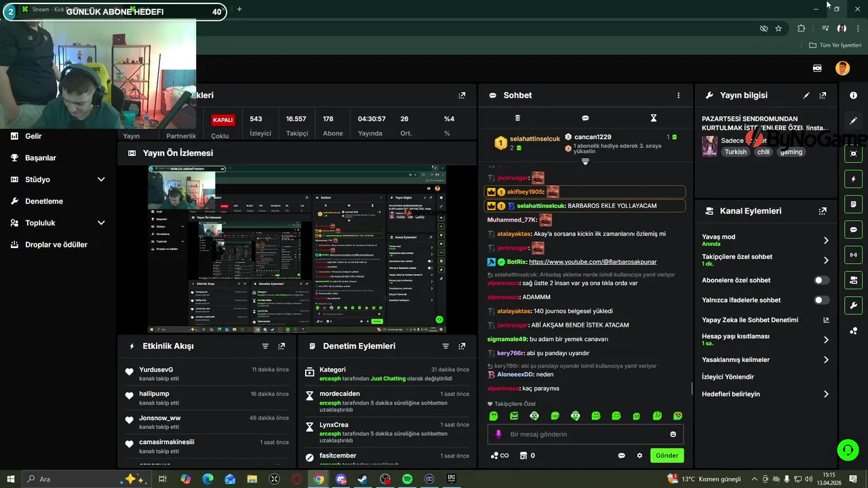Open Tüm Yer İşaretleri bookmarks folder
Viewport: 868px width, 488px height.
(835, 45)
